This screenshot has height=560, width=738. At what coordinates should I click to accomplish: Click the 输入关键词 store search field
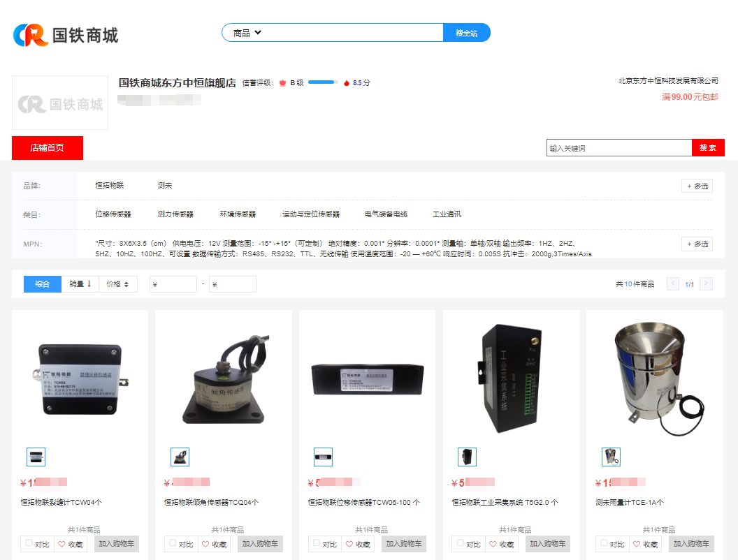[x=619, y=148]
